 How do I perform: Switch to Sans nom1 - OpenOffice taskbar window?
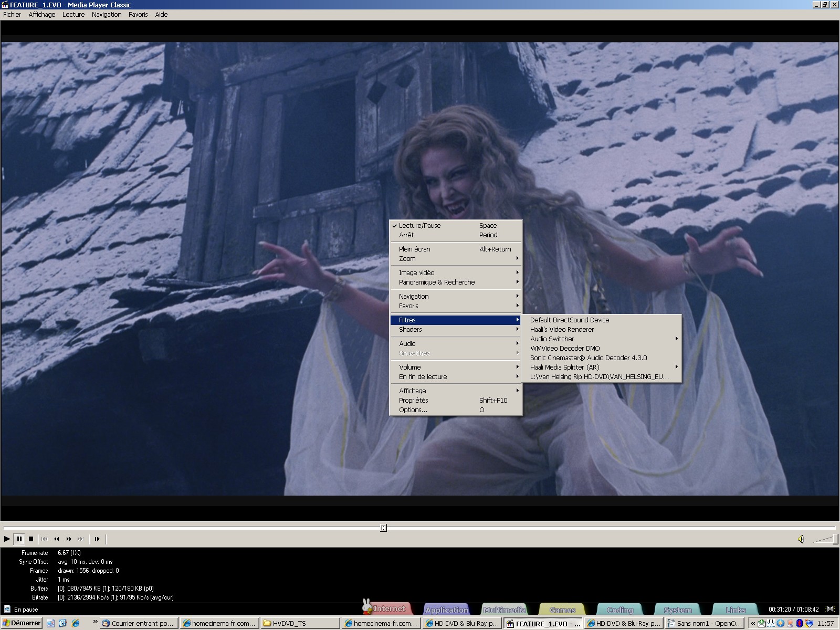(705, 623)
